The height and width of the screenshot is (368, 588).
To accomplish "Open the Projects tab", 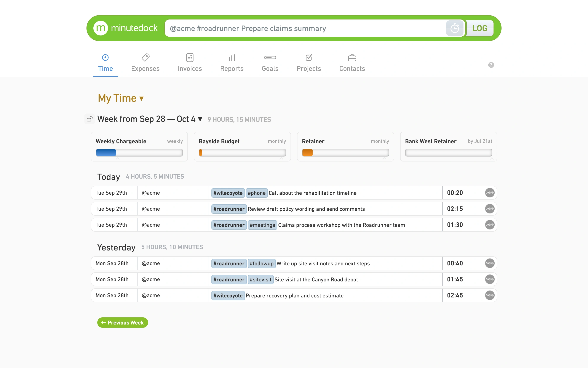I will point(309,63).
